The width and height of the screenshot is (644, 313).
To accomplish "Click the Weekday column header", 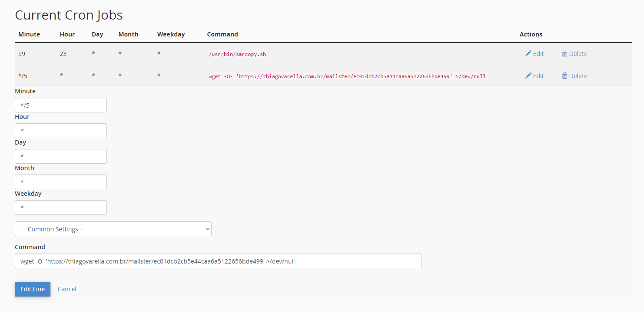I will coord(171,34).
